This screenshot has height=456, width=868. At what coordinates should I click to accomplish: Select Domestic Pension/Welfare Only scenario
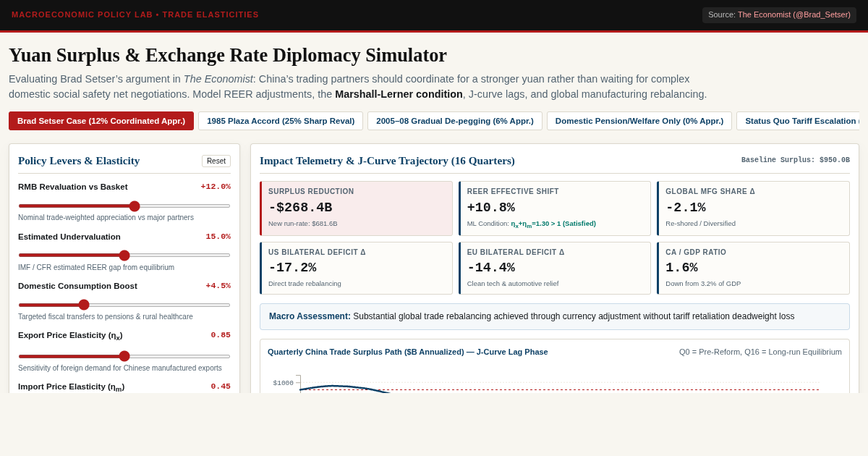pyautogui.click(x=639, y=121)
